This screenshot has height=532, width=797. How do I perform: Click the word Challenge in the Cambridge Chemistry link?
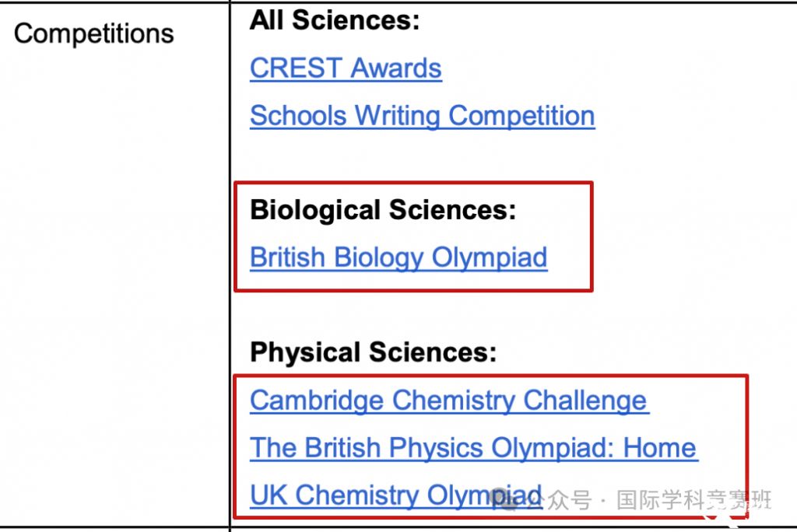click(x=585, y=401)
